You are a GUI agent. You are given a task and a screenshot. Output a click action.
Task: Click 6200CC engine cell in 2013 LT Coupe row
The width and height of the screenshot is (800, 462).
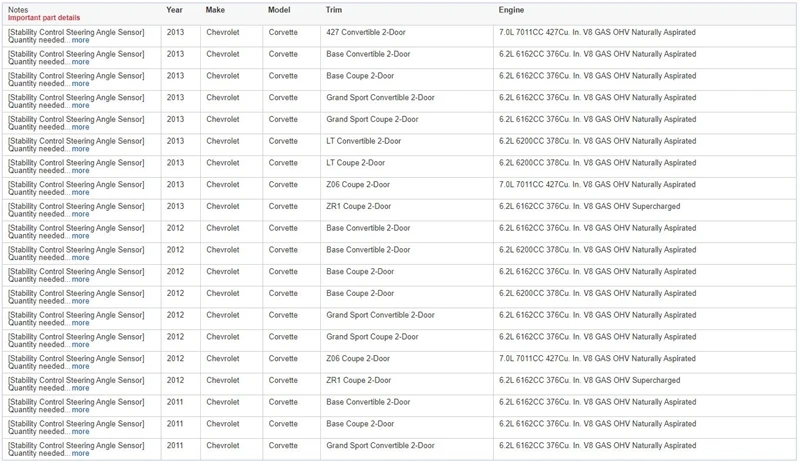coord(597,163)
